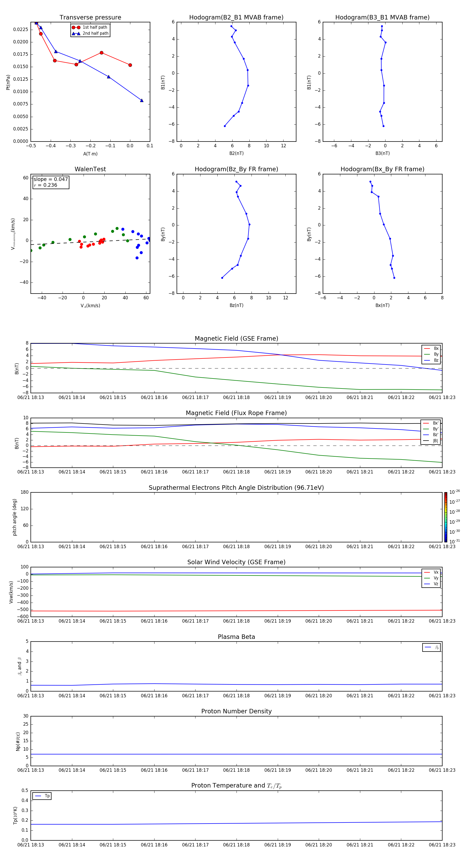Select the 'Vx' legend entry in velocity panel
The width and height of the screenshot is (473, 868).
[x=431, y=573]
